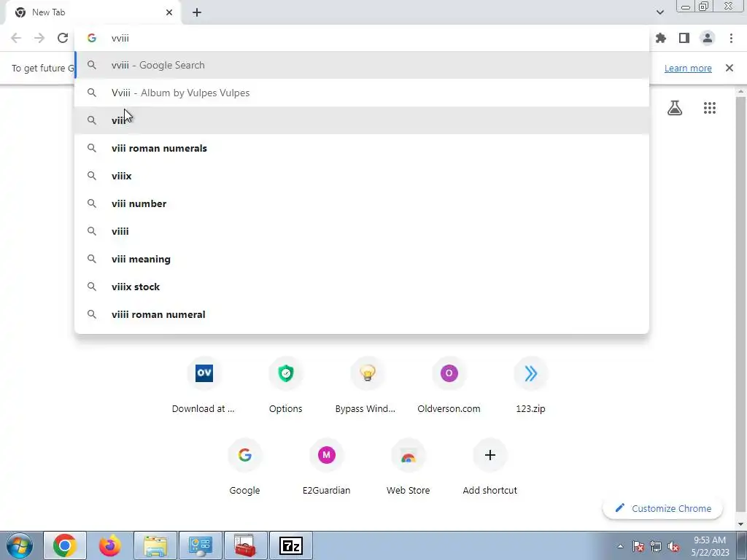The height and width of the screenshot is (560, 747).
Task: Select the 'viiii' suggestion
Action: (x=362, y=231)
